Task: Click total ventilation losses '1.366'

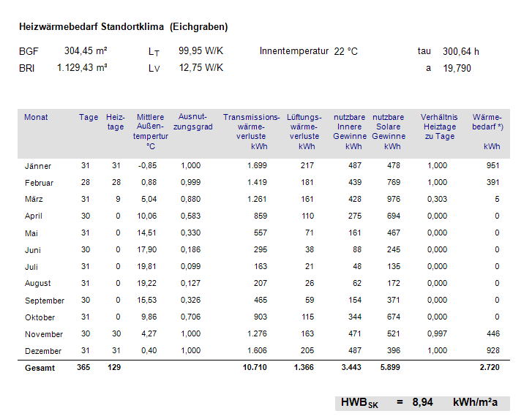Action: [304, 368]
